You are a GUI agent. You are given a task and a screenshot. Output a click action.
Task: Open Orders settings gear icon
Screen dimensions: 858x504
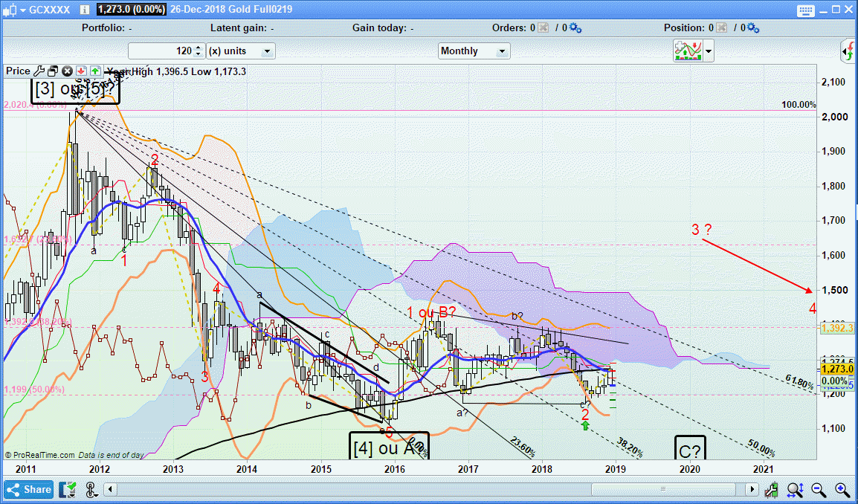pyautogui.click(x=575, y=28)
